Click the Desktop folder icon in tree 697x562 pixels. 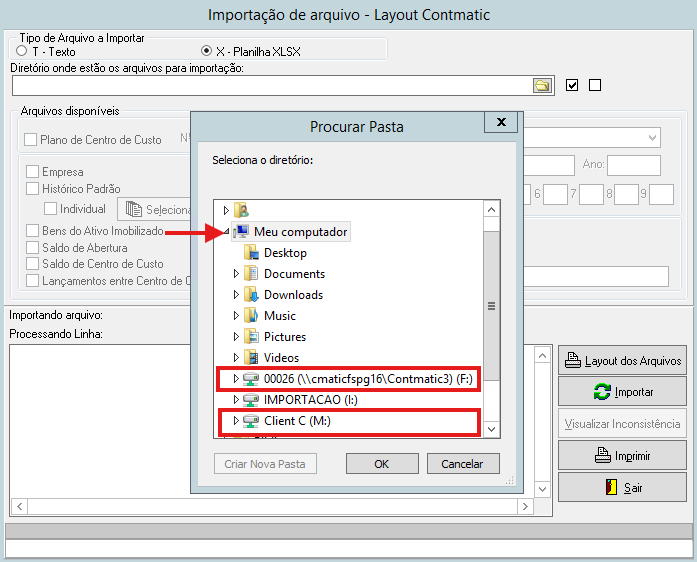coord(251,253)
